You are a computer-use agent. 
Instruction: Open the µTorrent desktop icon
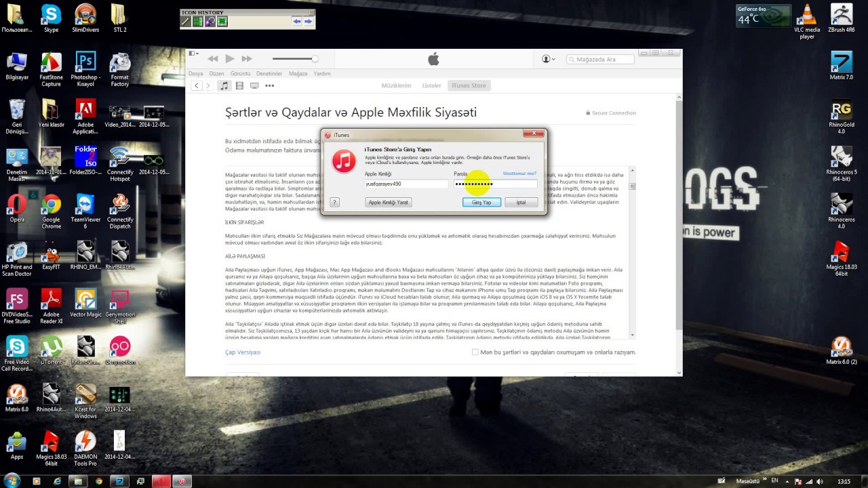click(51, 350)
